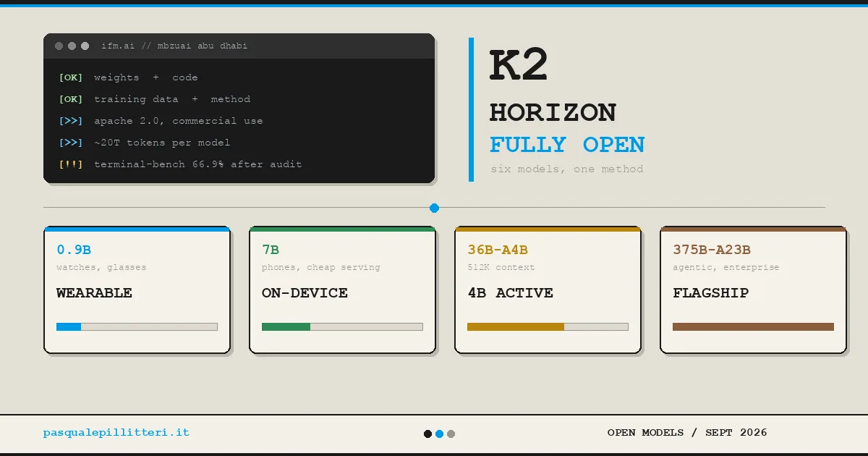Viewport: 868px width, 456px height.
Task: Click 'apache 2.0, commercial use' line
Action: pos(179,121)
